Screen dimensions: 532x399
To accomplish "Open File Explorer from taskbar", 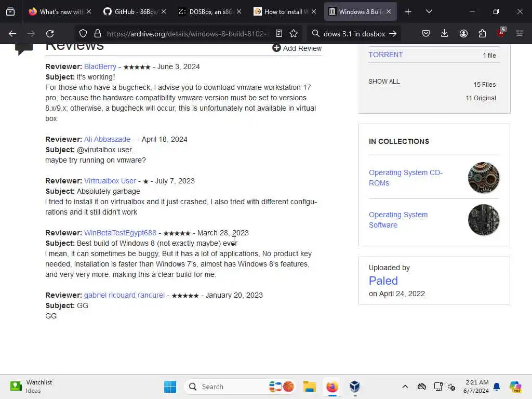I will click(310, 387).
